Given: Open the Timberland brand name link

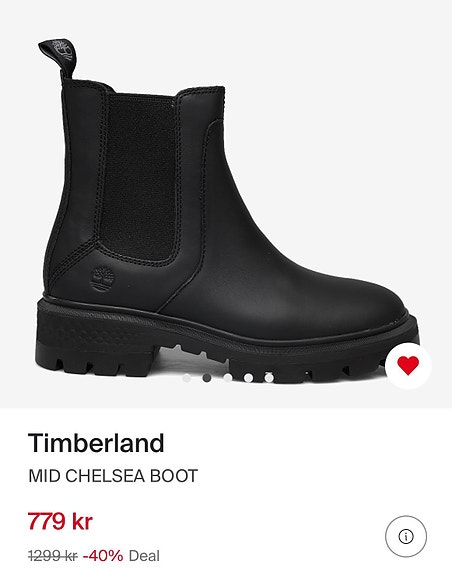Looking at the screenshot, I should [x=96, y=443].
